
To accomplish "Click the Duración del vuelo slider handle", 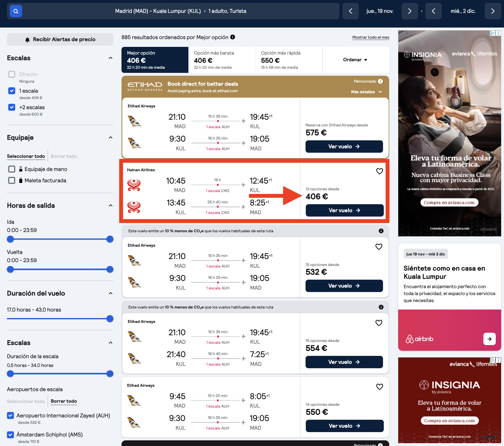I will (x=110, y=319).
